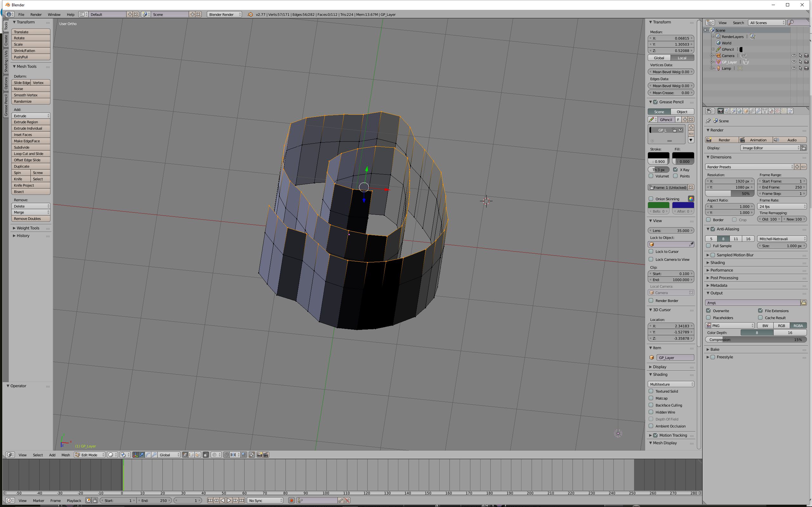This screenshot has width=812, height=507.
Task: Open the Modifiers wrench properties tab
Action: pyautogui.click(x=758, y=111)
